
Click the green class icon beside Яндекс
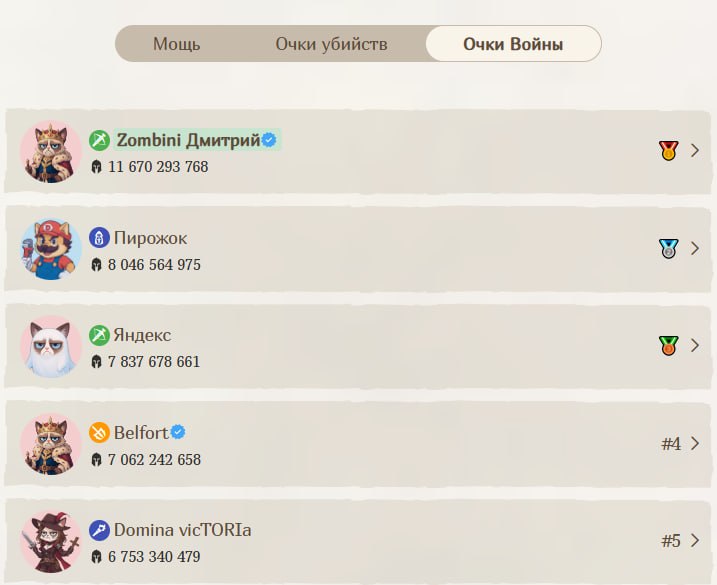(x=99, y=335)
